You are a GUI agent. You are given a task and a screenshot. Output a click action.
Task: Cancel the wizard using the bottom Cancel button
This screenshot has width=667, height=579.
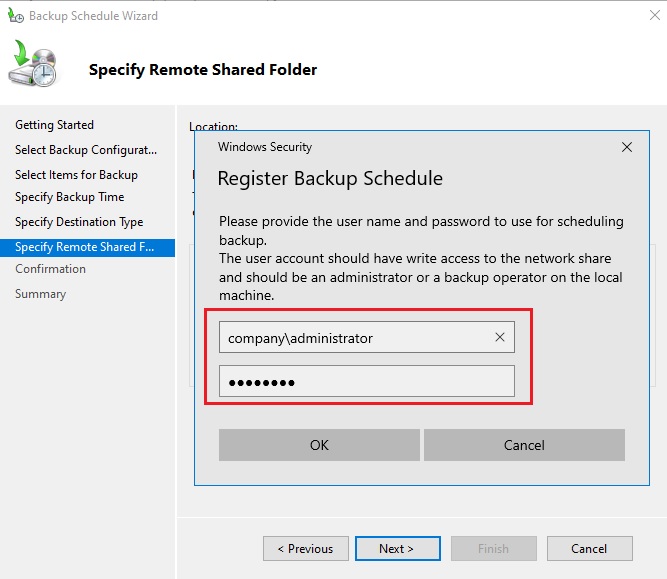click(589, 548)
